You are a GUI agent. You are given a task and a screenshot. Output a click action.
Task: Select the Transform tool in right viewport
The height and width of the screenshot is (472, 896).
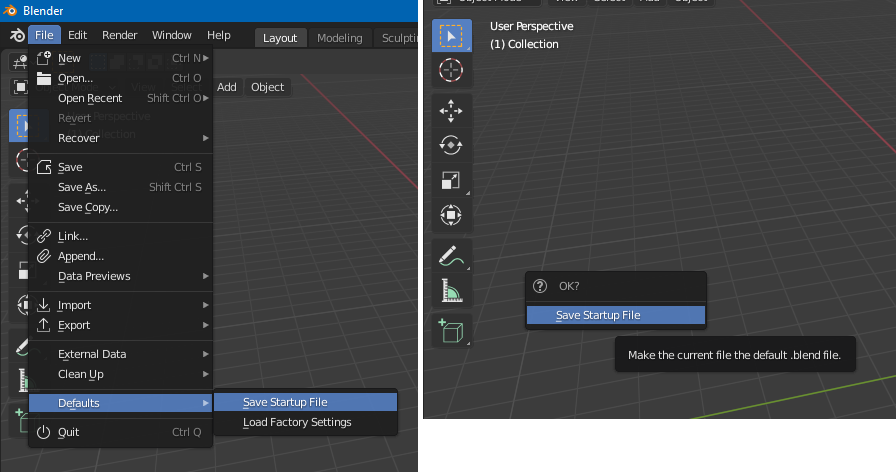click(451, 215)
